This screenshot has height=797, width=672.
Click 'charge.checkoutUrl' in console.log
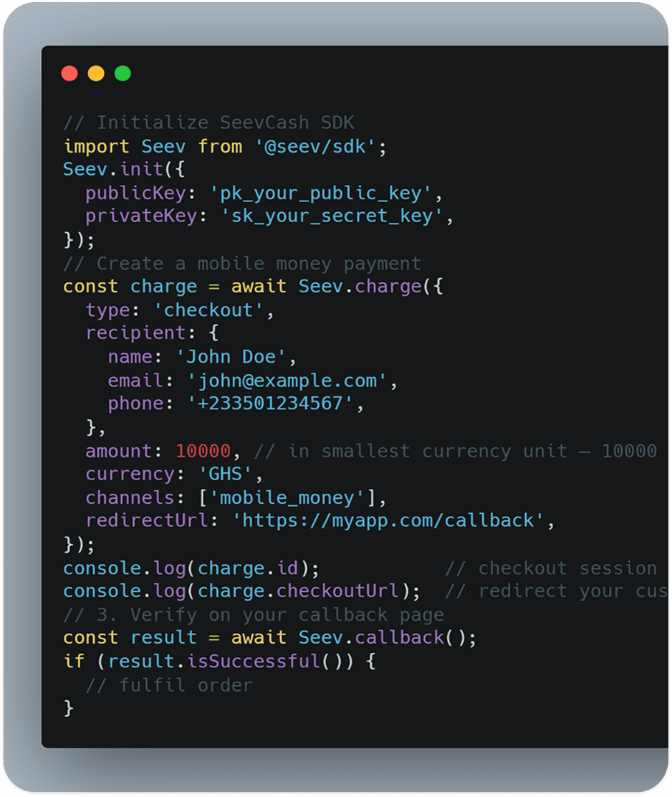pos(298,591)
